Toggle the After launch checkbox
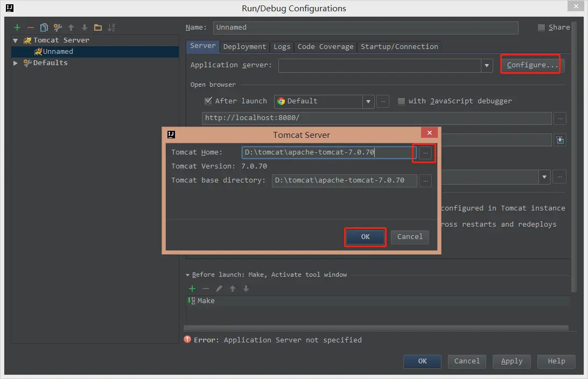Screen dimensions: 588x379 tap(208, 101)
